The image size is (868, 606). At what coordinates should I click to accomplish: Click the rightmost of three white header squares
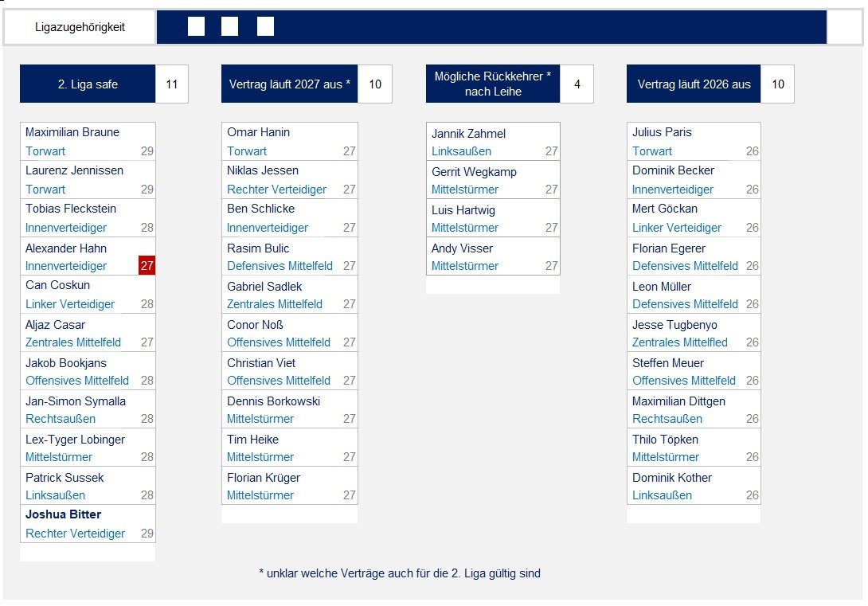[265, 27]
